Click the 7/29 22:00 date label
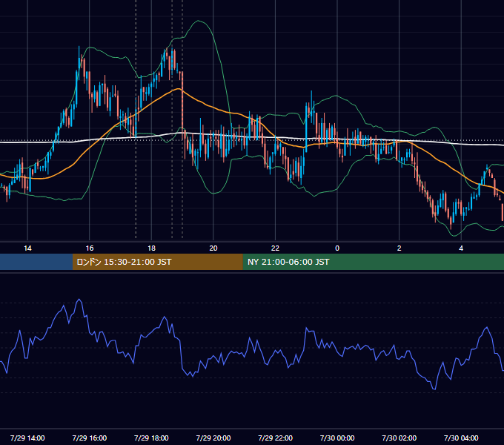The height and width of the screenshot is (445, 504). 276,438
